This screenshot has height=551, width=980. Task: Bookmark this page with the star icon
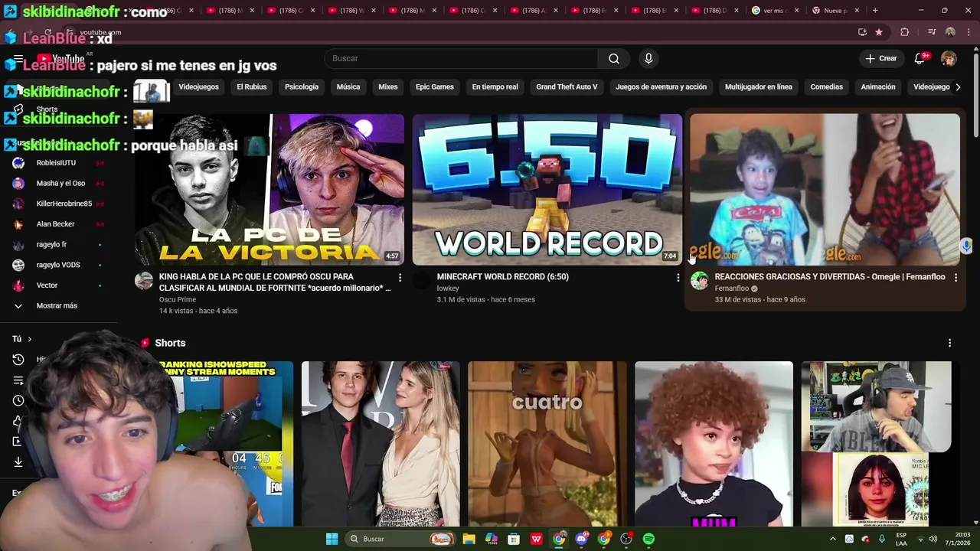pos(879,32)
